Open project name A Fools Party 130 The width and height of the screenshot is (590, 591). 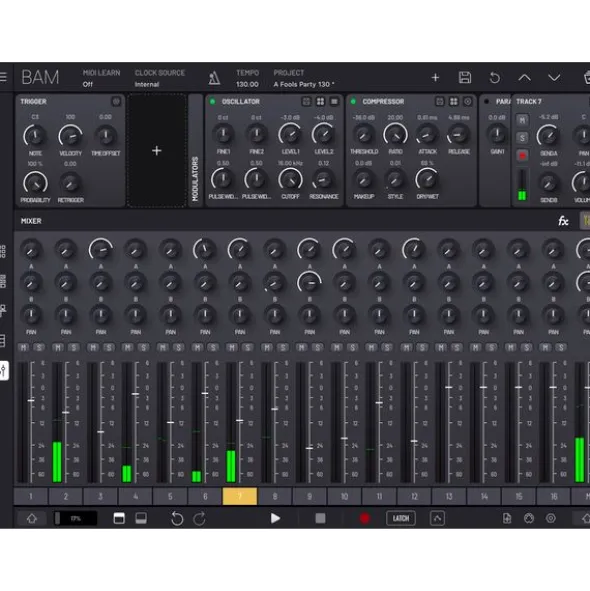pos(304,84)
